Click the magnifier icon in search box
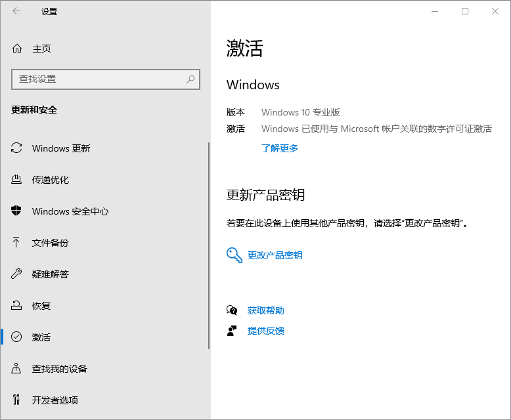This screenshot has width=511, height=420. (x=190, y=79)
